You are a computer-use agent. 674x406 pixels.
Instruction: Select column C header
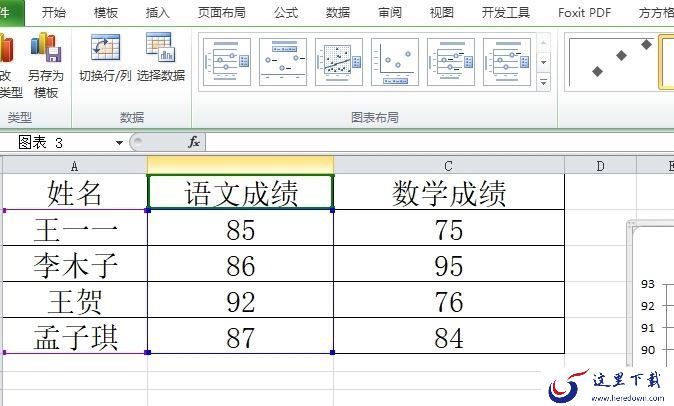coord(449,166)
